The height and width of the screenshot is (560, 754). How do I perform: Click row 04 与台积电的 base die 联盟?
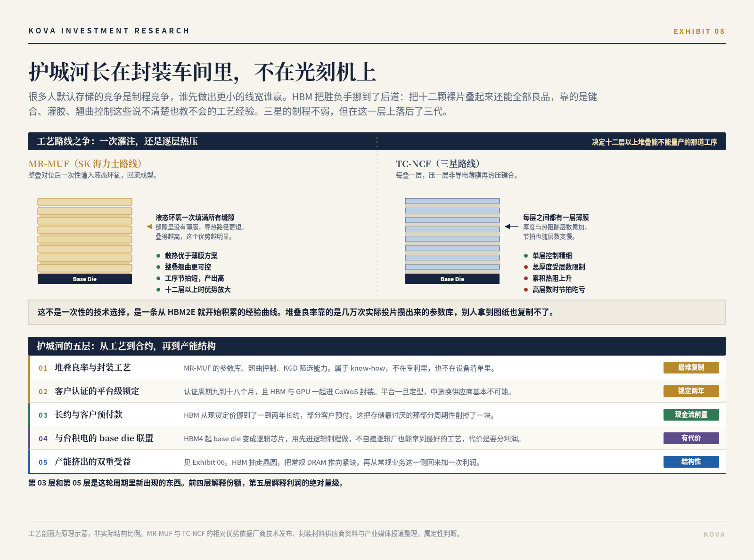click(377, 438)
